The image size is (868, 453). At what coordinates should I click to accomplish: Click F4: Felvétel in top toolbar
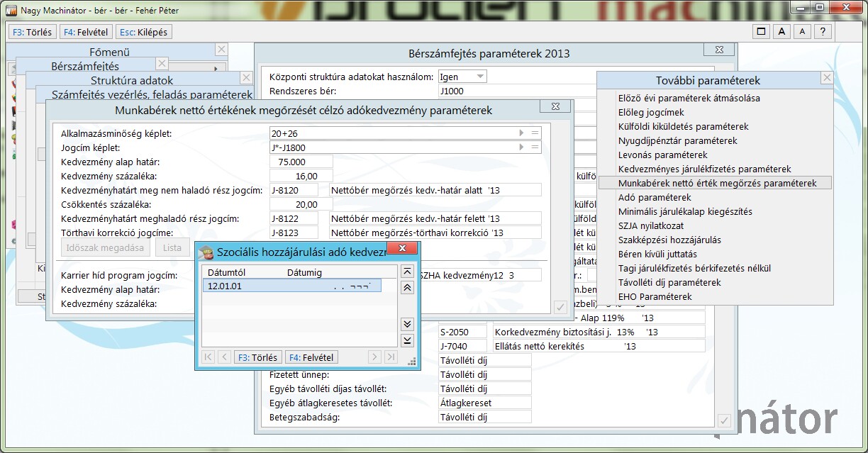click(x=87, y=32)
